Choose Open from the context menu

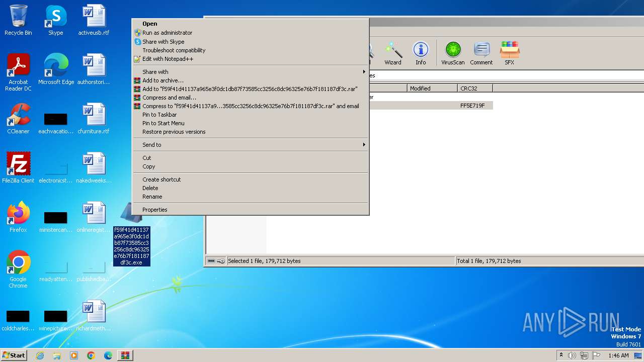coord(250,24)
